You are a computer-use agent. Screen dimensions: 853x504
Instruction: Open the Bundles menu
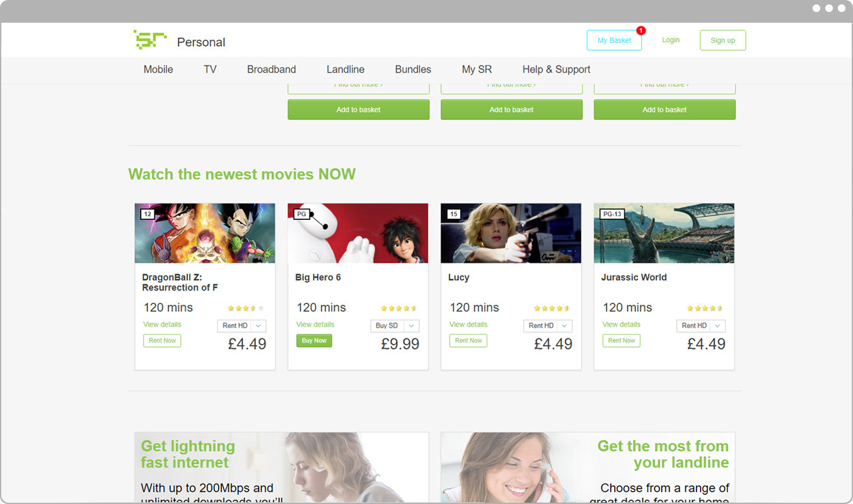pos(413,69)
